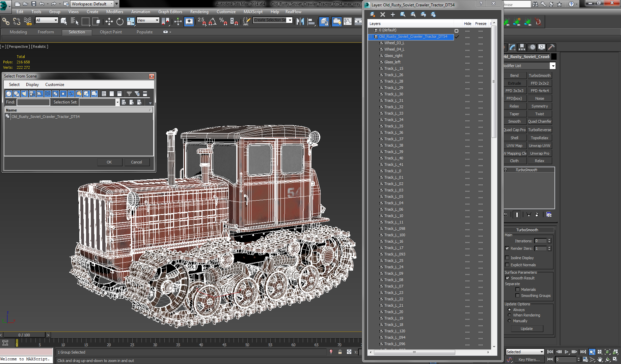Screen dimensions: 621x364
Task: Click Select Highlighted Objects icon in Layer dialog
Action: [x=403, y=14]
